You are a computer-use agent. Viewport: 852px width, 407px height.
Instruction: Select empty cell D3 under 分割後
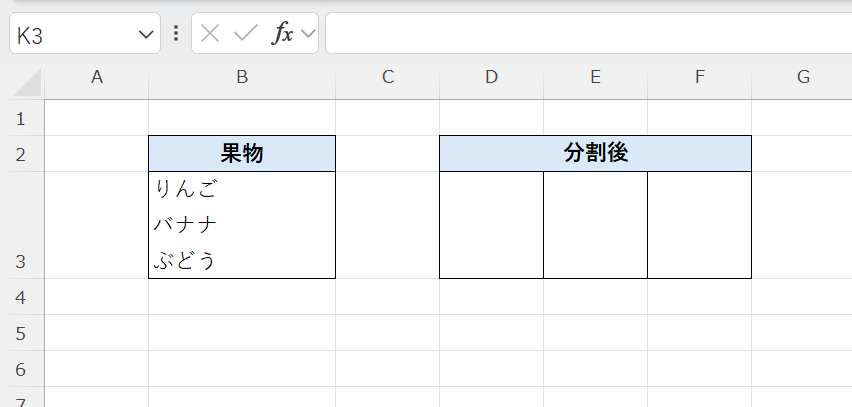pyautogui.click(x=491, y=225)
